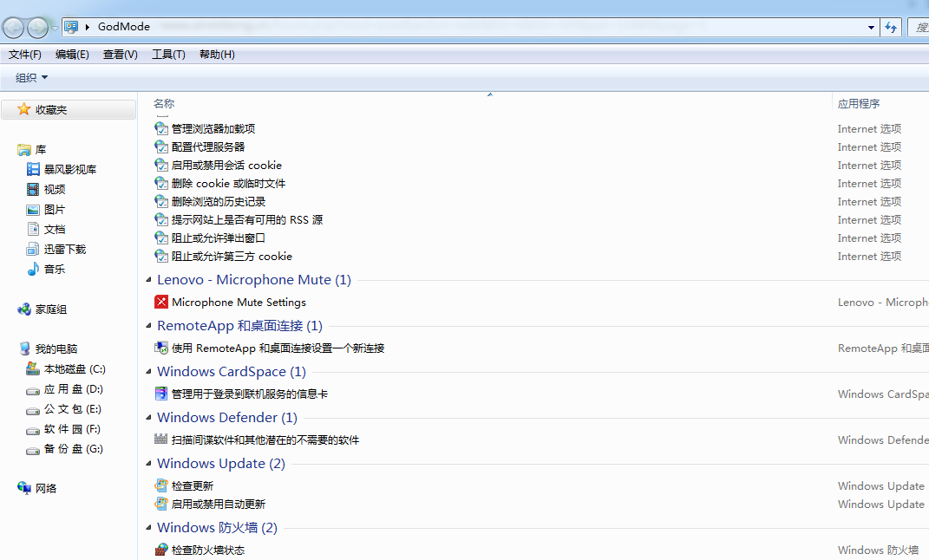Click the Back navigation arrow
This screenshot has height=560, width=929.
pyautogui.click(x=13, y=27)
